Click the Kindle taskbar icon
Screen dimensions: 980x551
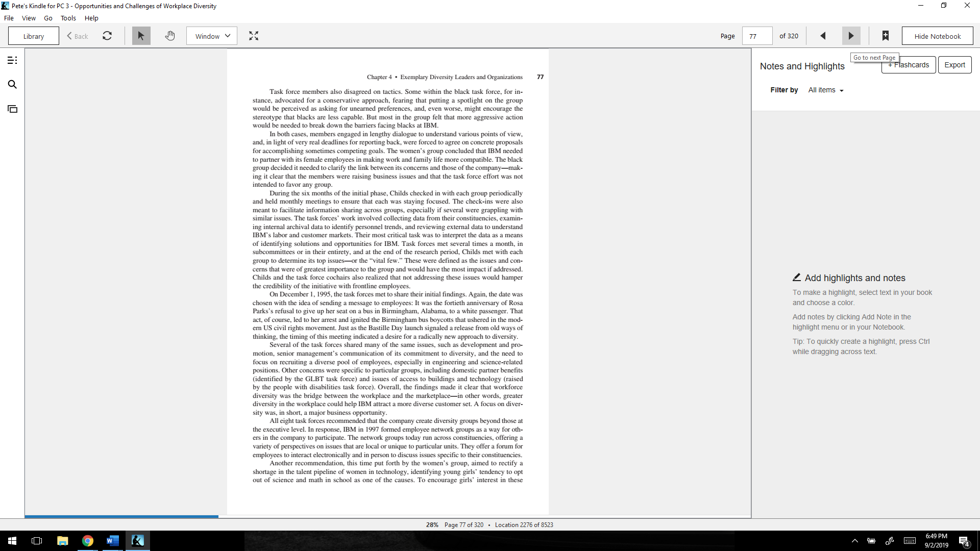[x=138, y=541]
